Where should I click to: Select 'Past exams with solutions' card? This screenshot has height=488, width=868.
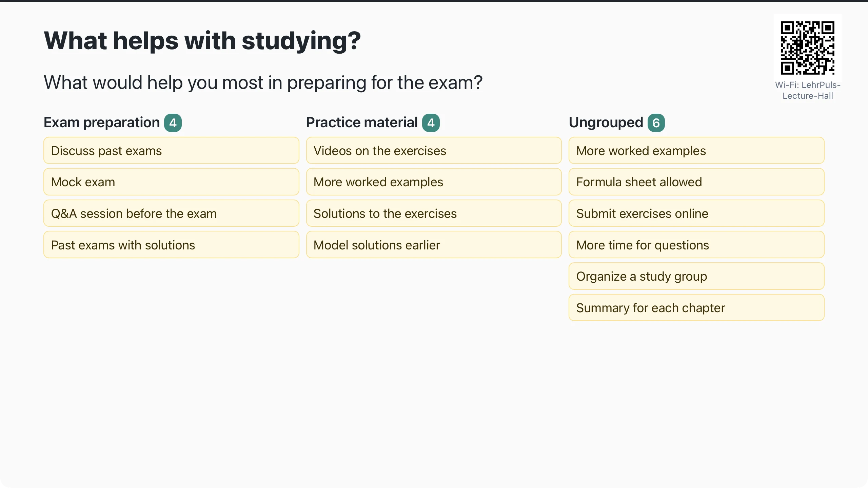point(171,245)
